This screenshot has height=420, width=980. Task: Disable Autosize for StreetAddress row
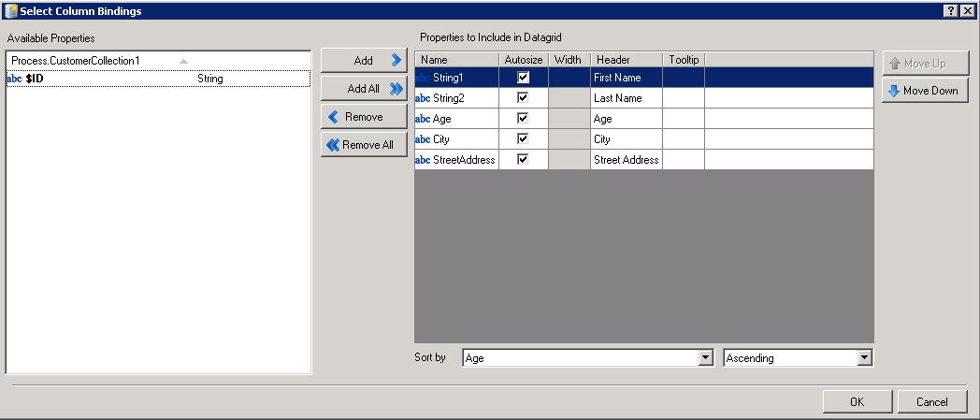click(524, 159)
